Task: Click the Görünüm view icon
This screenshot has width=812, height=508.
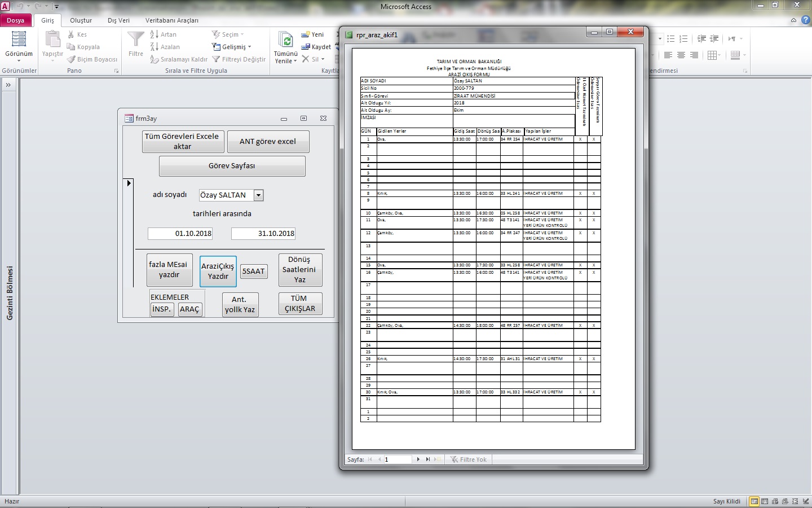Action: tap(19, 40)
